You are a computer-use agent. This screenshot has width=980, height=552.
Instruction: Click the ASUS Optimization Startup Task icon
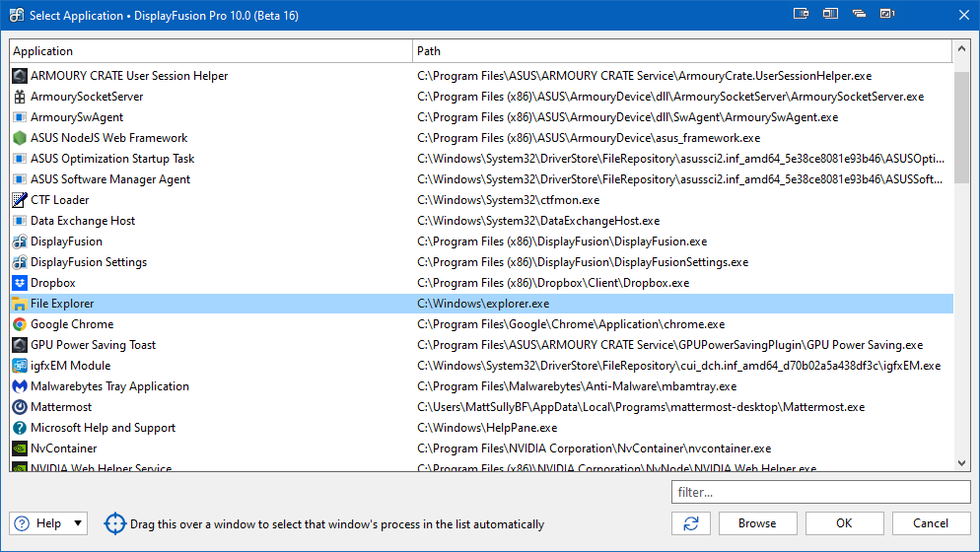pos(20,158)
